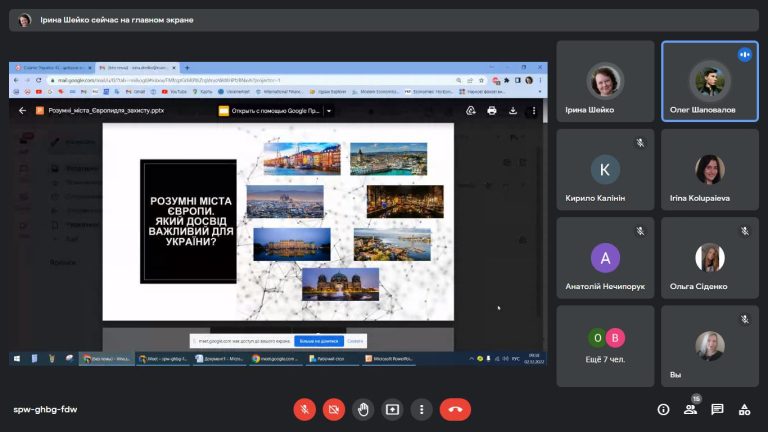
Task: Open the chat panel
Action: [x=717, y=409]
